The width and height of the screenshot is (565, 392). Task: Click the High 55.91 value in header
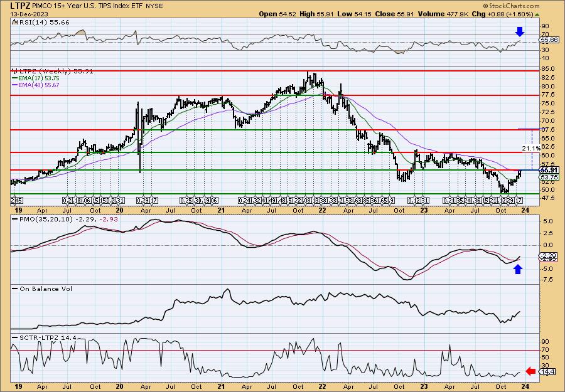coord(317,14)
